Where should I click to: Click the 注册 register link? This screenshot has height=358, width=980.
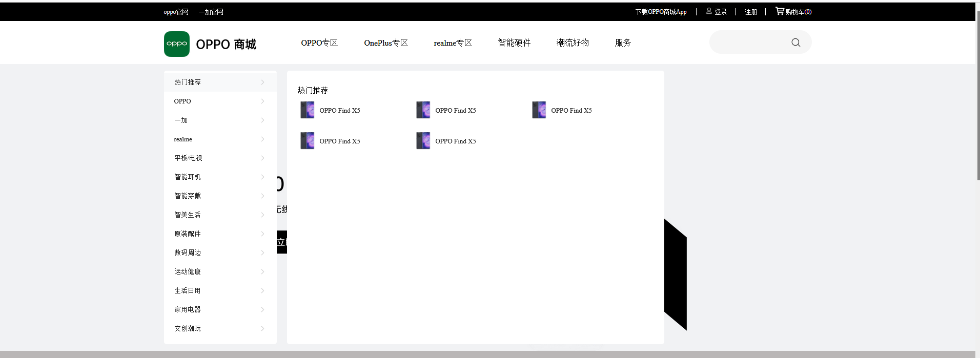click(751, 12)
